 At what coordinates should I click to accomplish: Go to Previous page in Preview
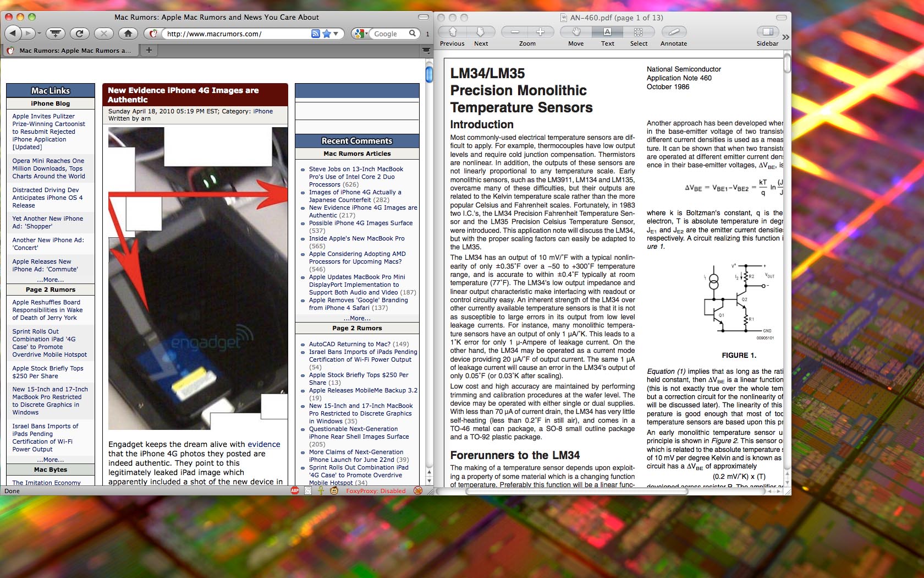coord(453,32)
